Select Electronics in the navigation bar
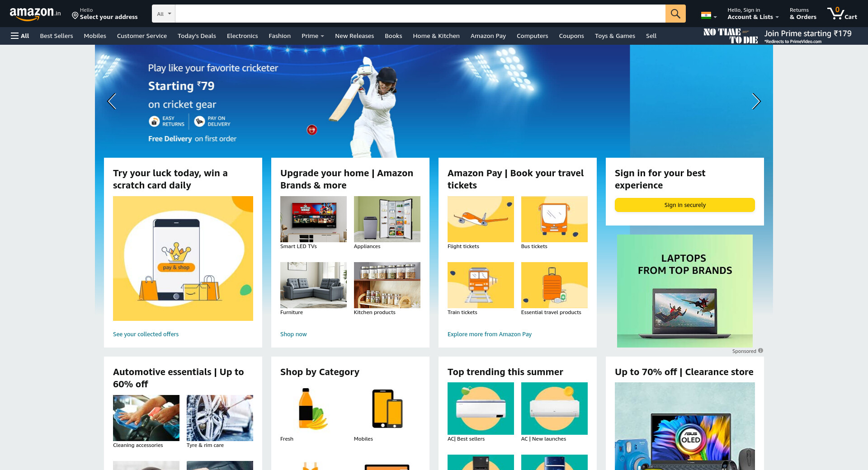 242,36
